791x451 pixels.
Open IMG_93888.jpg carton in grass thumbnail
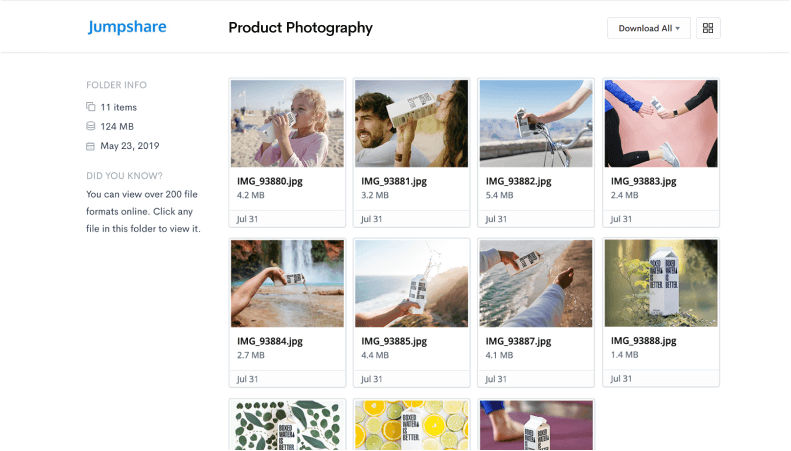click(x=661, y=283)
